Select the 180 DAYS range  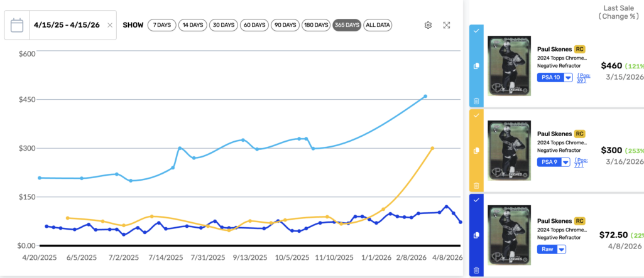tap(316, 25)
